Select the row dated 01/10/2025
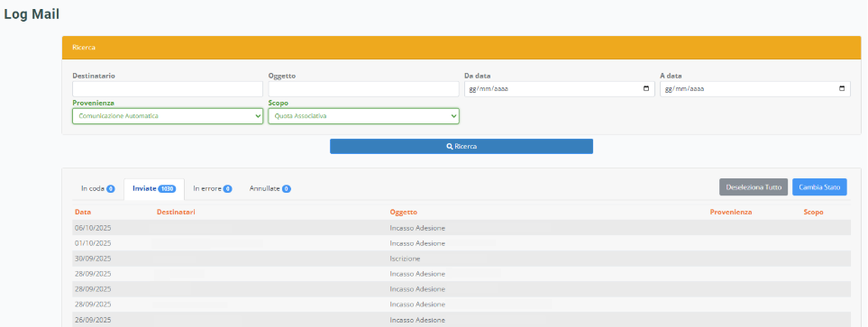The width and height of the screenshot is (868, 327). click(x=461, y=243)
